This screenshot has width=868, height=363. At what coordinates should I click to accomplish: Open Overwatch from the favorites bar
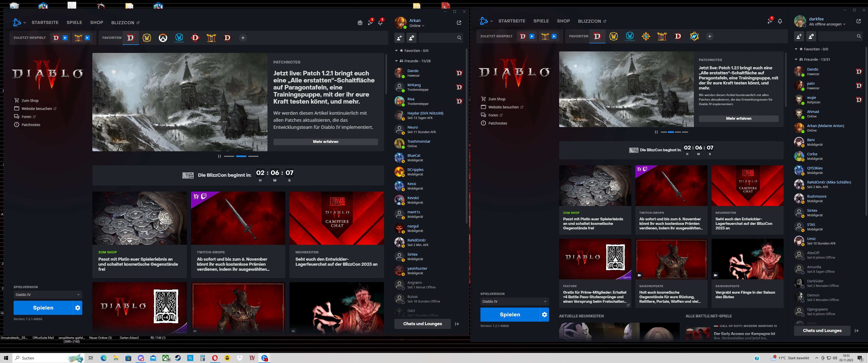pyautogui.click(x=163, y=38)
